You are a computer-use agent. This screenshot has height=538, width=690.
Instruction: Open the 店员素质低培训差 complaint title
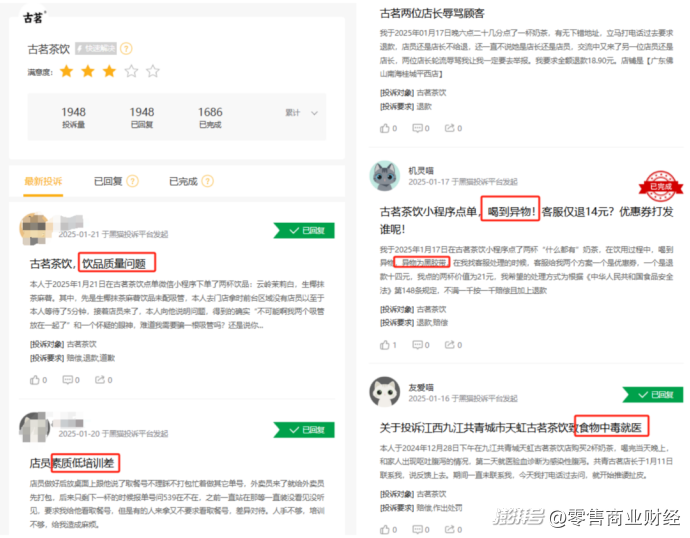[x=74, y=462]
